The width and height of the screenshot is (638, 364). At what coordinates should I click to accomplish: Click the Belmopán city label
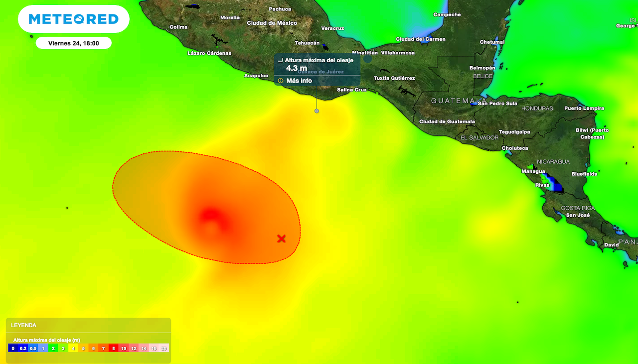pos(482,68)
